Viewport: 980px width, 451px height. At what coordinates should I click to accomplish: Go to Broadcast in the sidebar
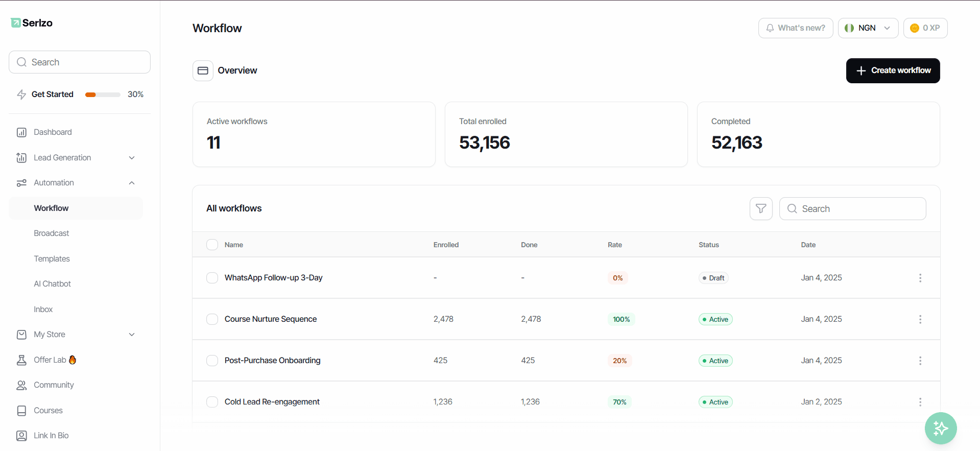tap(52, 233)
